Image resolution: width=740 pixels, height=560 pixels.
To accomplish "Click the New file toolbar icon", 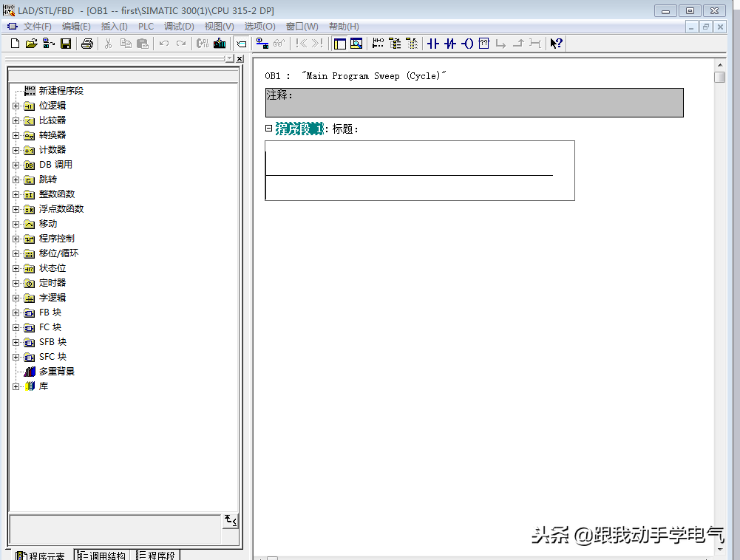I will coord(15,44).
